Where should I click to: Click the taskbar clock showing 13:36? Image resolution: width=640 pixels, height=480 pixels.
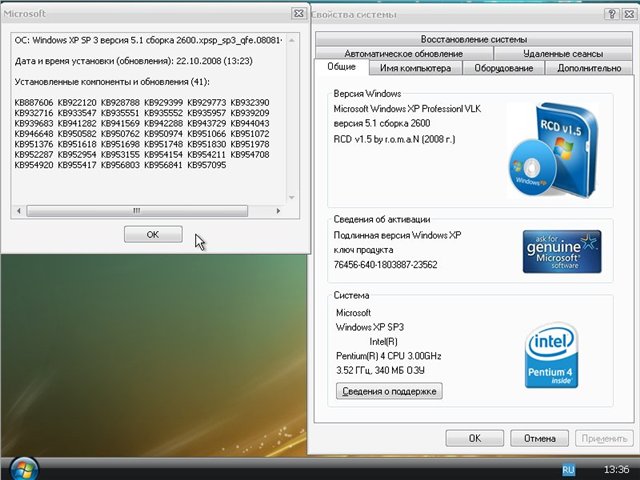(x=616, y=469)
